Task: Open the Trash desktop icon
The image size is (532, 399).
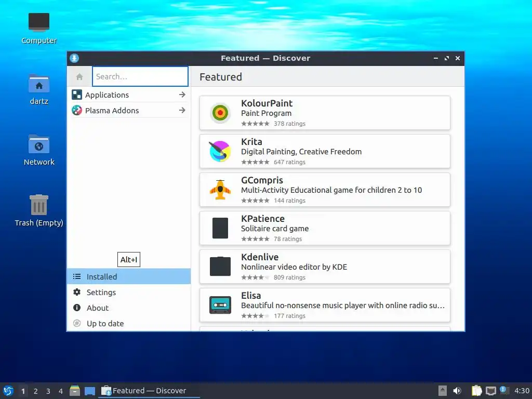Action: 38,205
